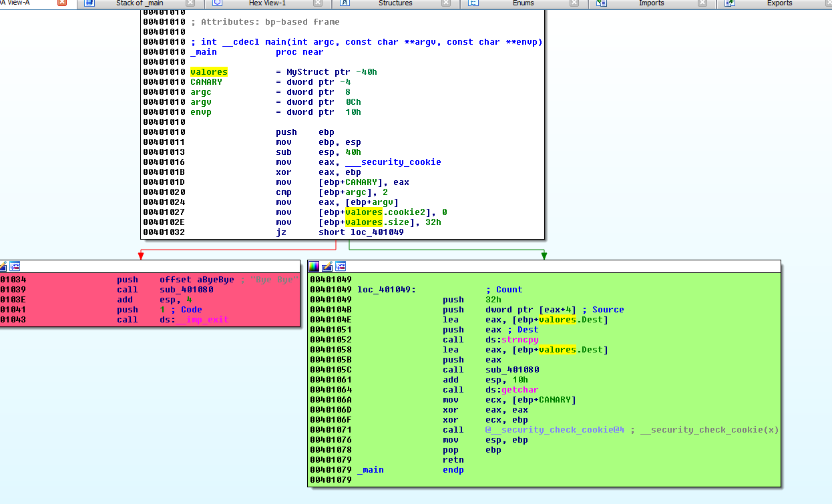Switch to the Exports tab
Viewport: 832px width, 504px height.
pos(779,3)
